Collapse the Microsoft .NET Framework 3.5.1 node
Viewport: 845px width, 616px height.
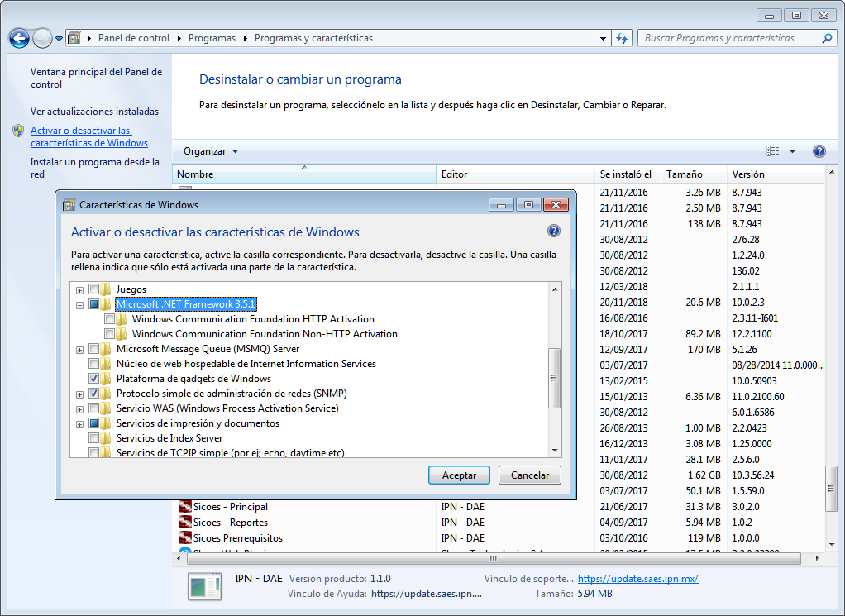click(x=80, y=304)
